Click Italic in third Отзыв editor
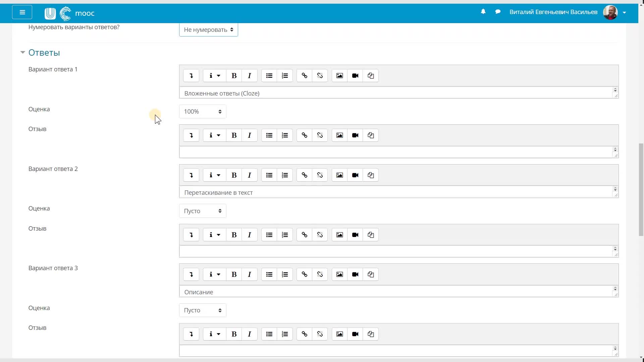The width and height of the screenshot is (644, 362). tap(250, 334)
